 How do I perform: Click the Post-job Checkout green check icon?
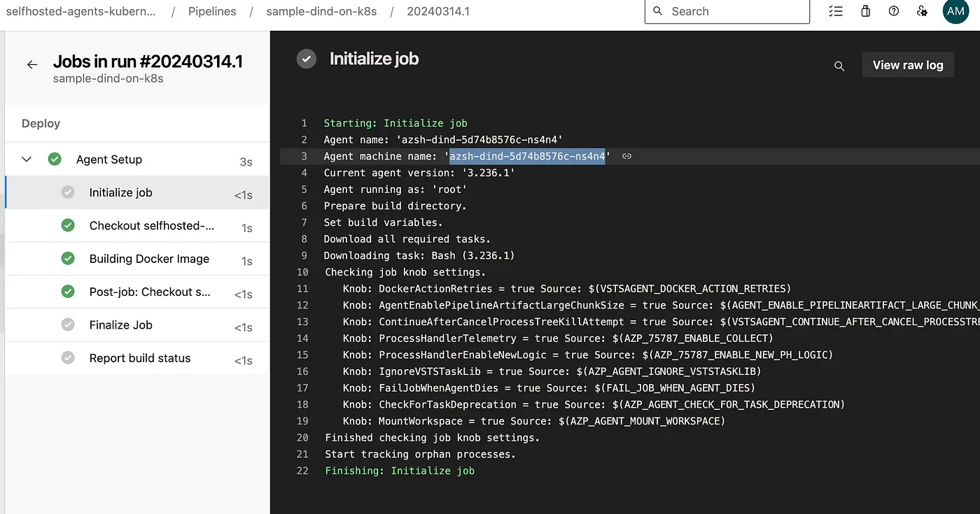click(x=68, y=292)
